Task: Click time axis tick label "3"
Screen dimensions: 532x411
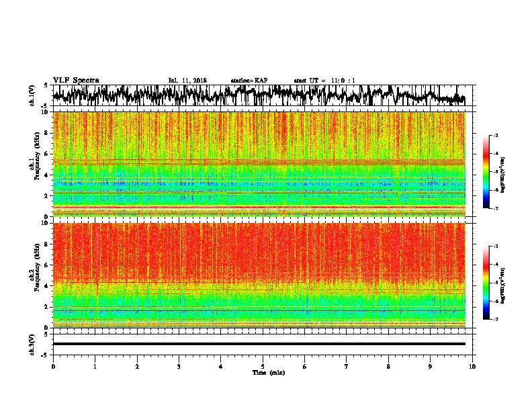Action: 179,367
